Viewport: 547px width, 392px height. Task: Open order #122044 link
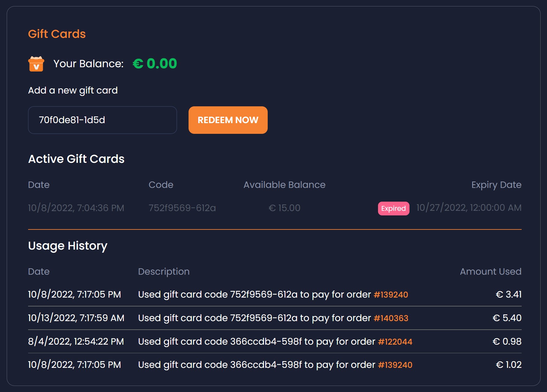[395, 342]
